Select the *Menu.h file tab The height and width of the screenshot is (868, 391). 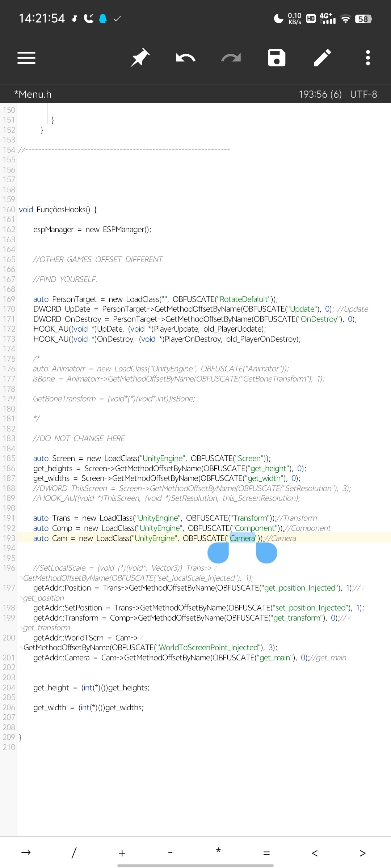(x=33, y=94)
